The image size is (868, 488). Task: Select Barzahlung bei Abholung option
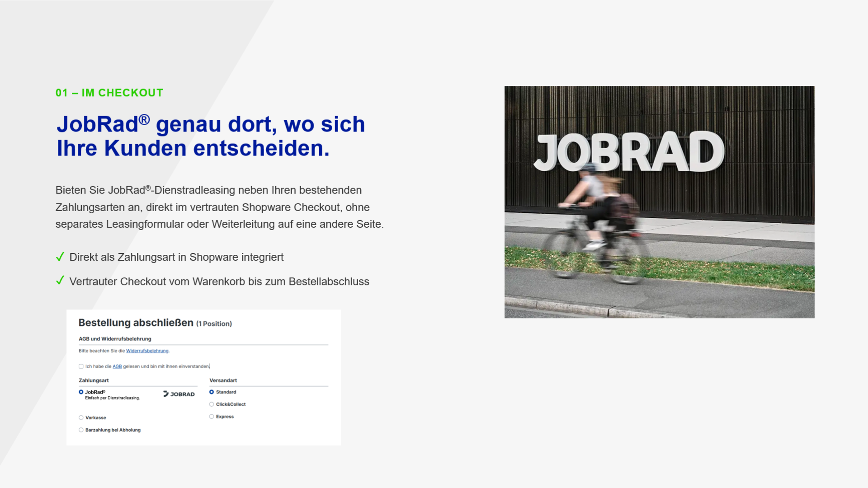coord(81,430)
